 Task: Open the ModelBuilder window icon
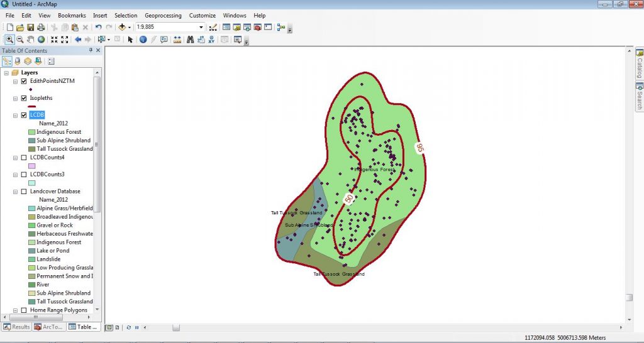click(281, 28)
